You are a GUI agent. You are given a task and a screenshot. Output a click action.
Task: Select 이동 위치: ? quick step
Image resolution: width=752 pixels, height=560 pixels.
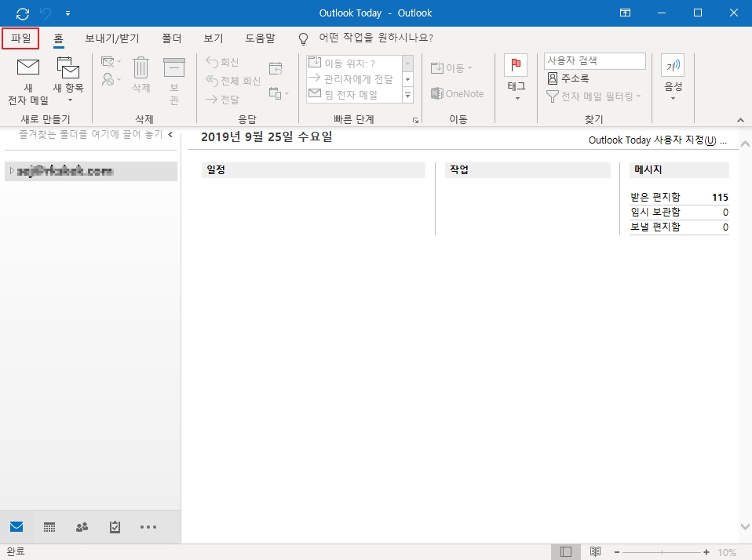(x=353, y=64)
